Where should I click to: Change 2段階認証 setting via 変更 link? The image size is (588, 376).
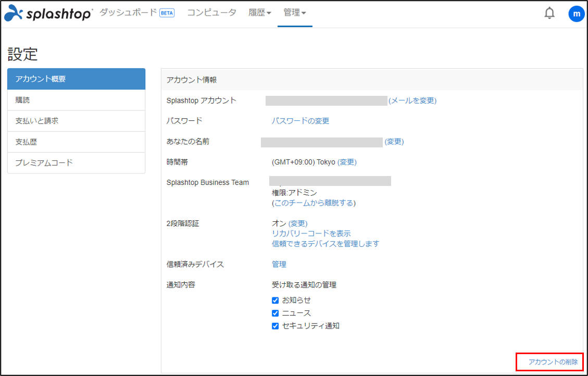click(x=298, y=223)
